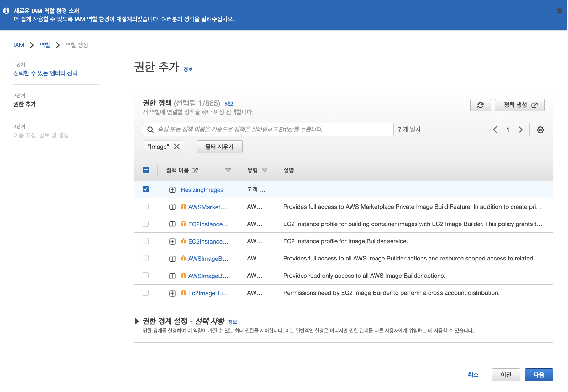Click the AWSMarket... managed policy cube icon
The height and width of the screenshot is (392, 568).
(x=183, y=207)
